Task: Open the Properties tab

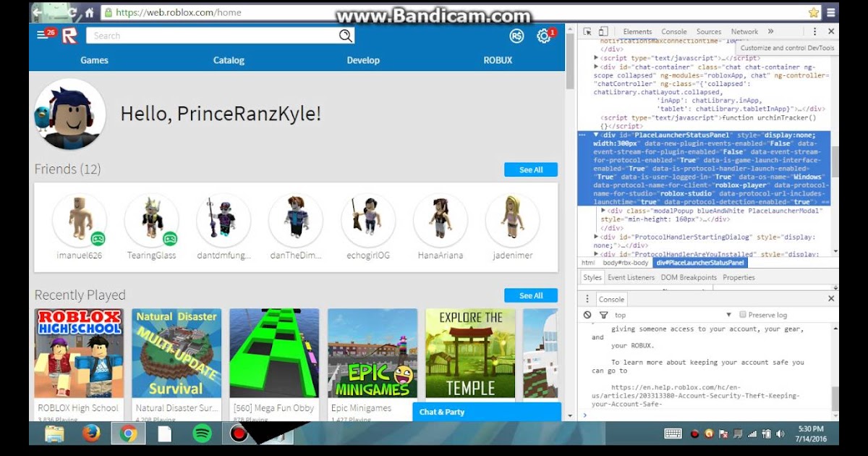Action: click(739, 277)
